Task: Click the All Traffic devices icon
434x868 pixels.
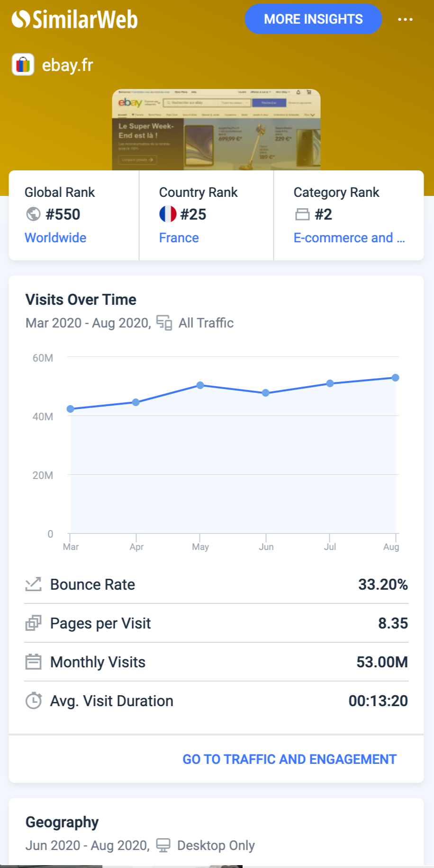Action: (x=164, y=323)
